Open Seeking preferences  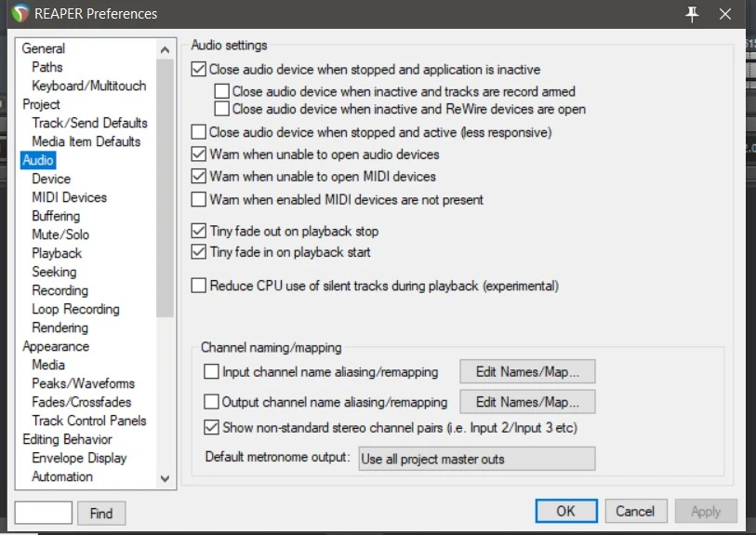[54, 272]
